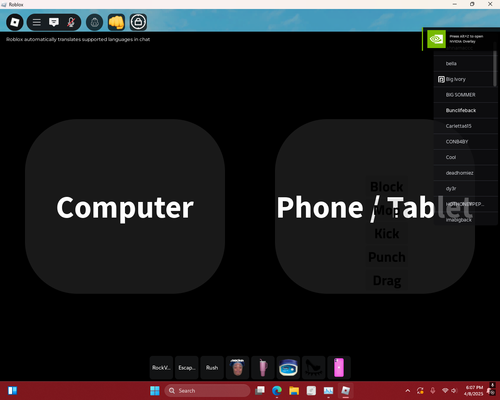Screen dimensions: 500x400
Task: Equip the Vaseline jar item
Action: point(288,367)
